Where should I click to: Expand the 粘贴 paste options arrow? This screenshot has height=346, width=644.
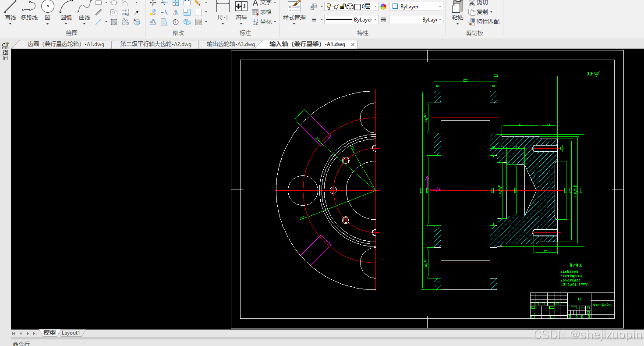click(x=458, y=24)
